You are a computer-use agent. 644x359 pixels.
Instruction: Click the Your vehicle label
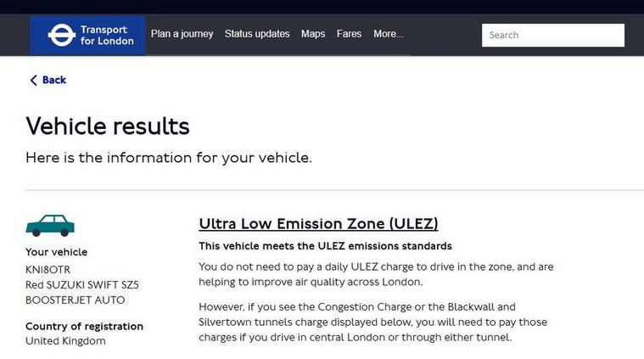(56, 252)
